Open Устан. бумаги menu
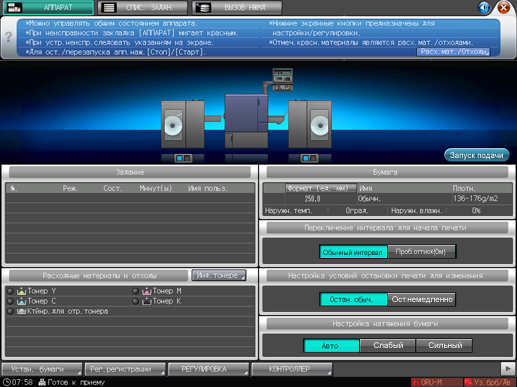Image resolution: width=517 pixels, height=387 pixels. pos(42,369)
